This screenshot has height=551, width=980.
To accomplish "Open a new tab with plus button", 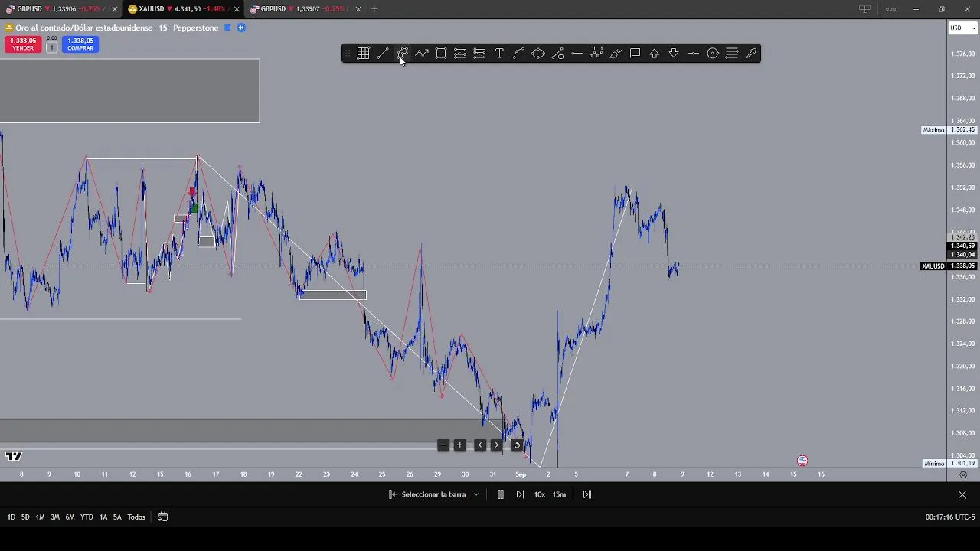I will [x=374, y=9].
